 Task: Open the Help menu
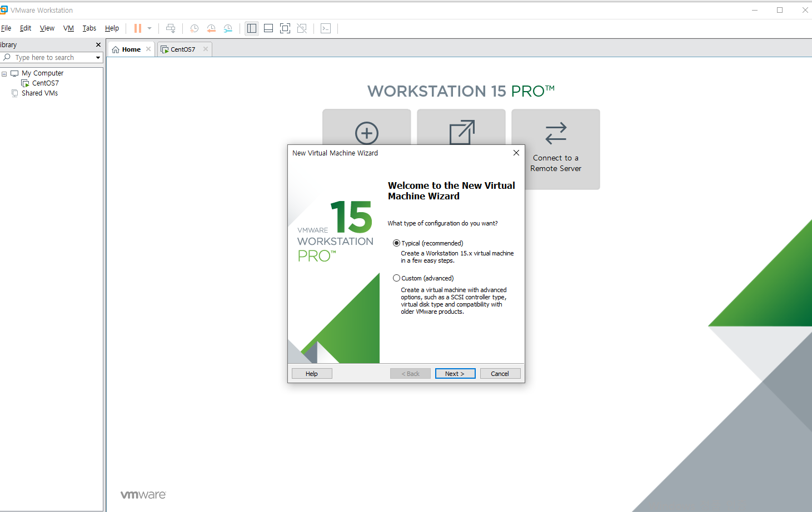(112, 28)
